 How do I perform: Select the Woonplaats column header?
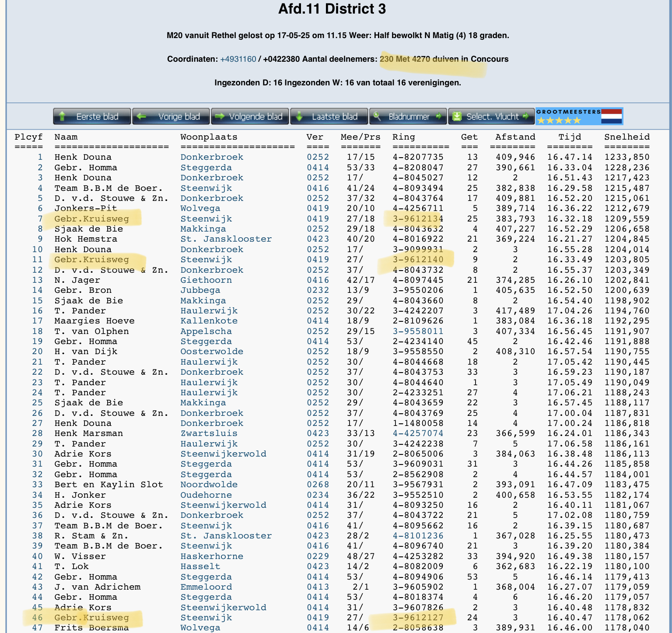click(209, 137)
